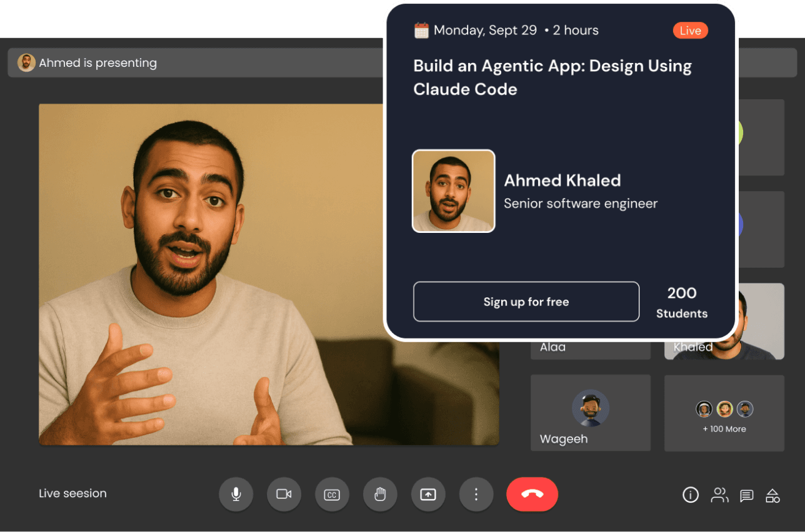Screen dimensions: 805x532
Task: Expand the +100 More participants tile
Action: [x=724, y=413]
